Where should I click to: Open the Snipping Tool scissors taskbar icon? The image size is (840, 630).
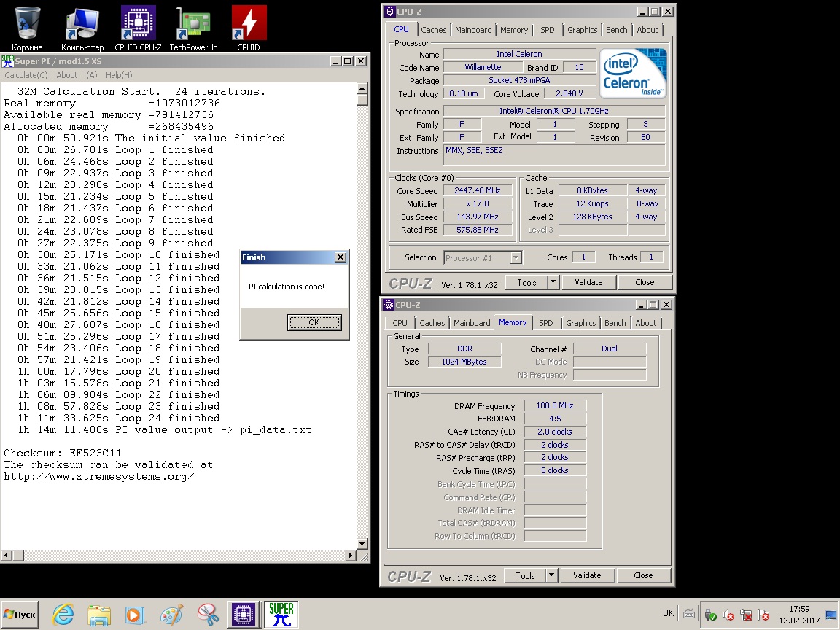[x=207, y=615]
